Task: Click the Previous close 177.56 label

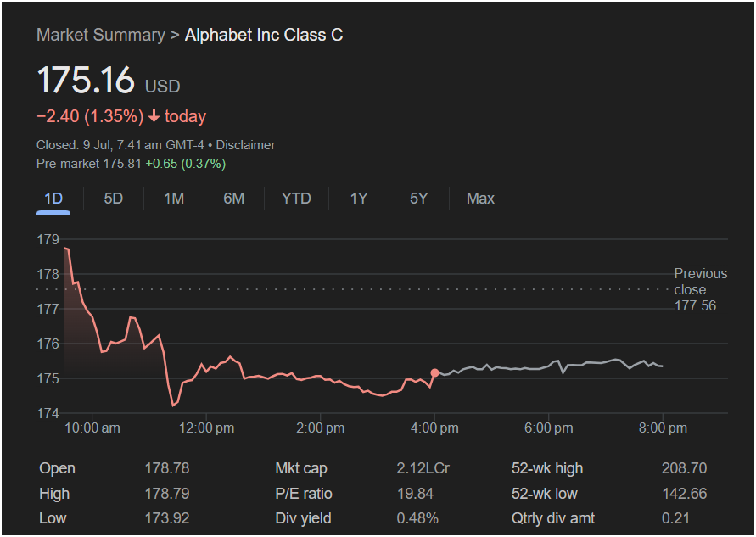Action: coord(700,289)
